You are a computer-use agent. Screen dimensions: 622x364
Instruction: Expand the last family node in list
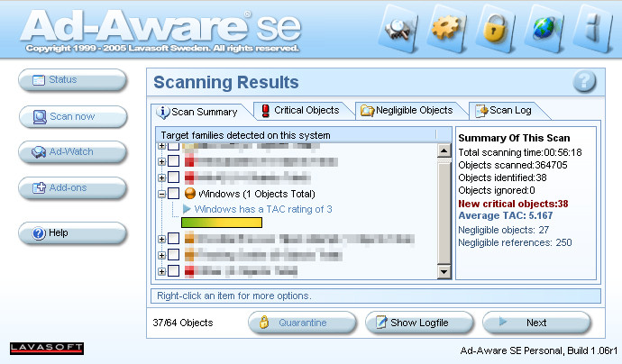tap(161, 271)
